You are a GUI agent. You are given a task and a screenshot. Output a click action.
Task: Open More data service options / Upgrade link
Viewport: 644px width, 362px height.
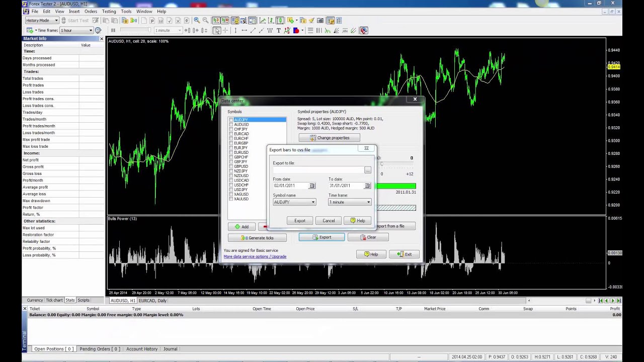point(255,256)
